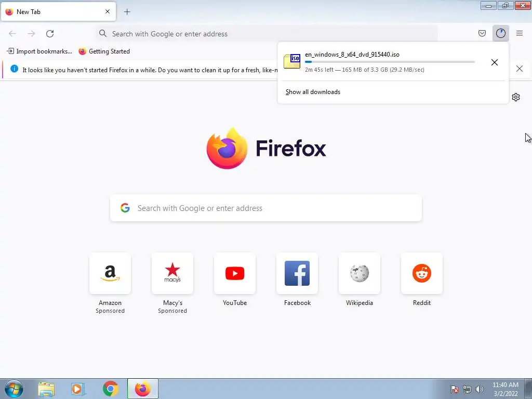The height and width of the screenshot is (399, 532).
Task: Click the Google search box on page
Action: tap(265, 208)
